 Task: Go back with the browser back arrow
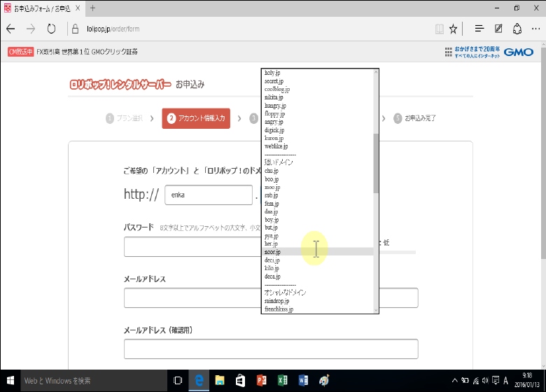tap(10, 29)
